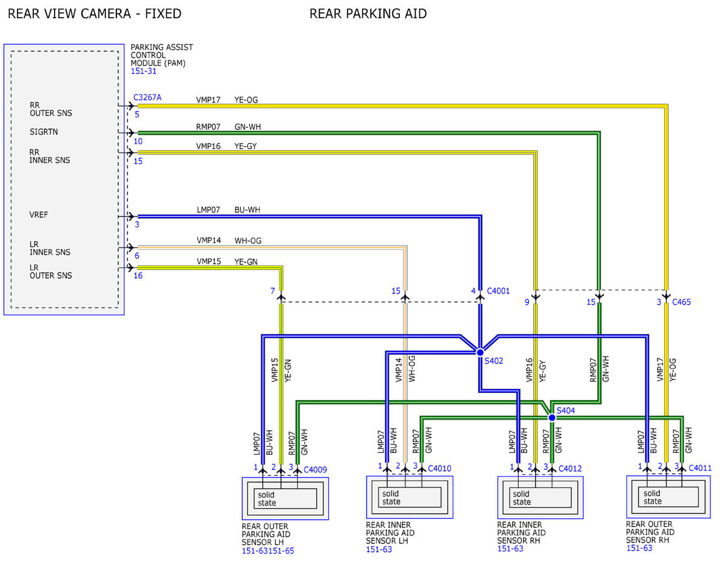Open 151-63 link under Rear Inner Sensor RH
Screen dimensions: 728x562
510,549
